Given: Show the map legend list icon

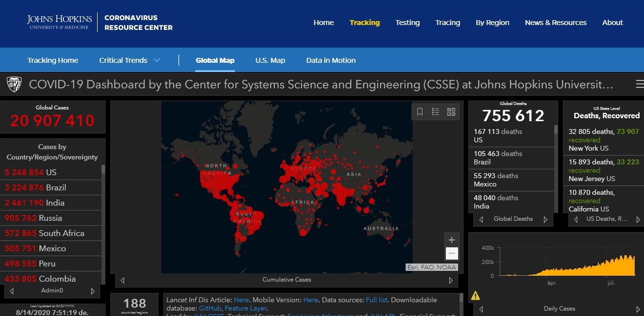Looking at the screenshot, I should [436, 112].
